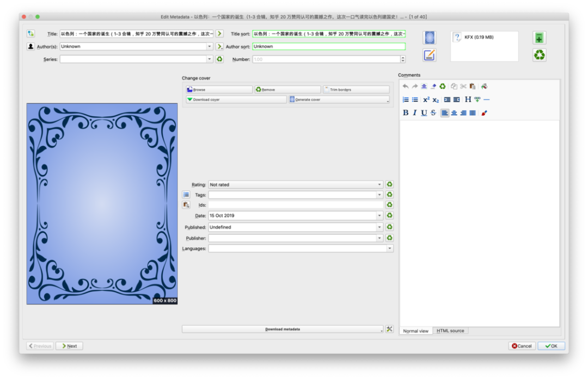
Task: Expand the Tags dropdown arrow
Action: [x=379, y=195]
